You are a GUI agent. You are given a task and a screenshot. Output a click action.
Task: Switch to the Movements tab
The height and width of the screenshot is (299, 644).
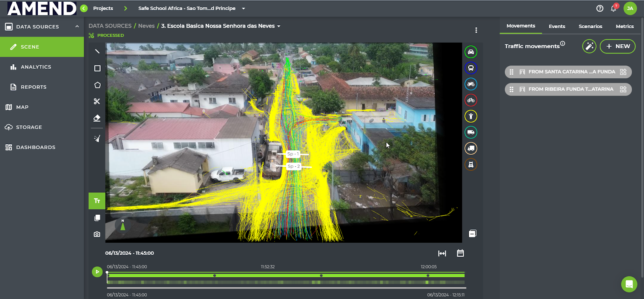(x=521, y=26)
